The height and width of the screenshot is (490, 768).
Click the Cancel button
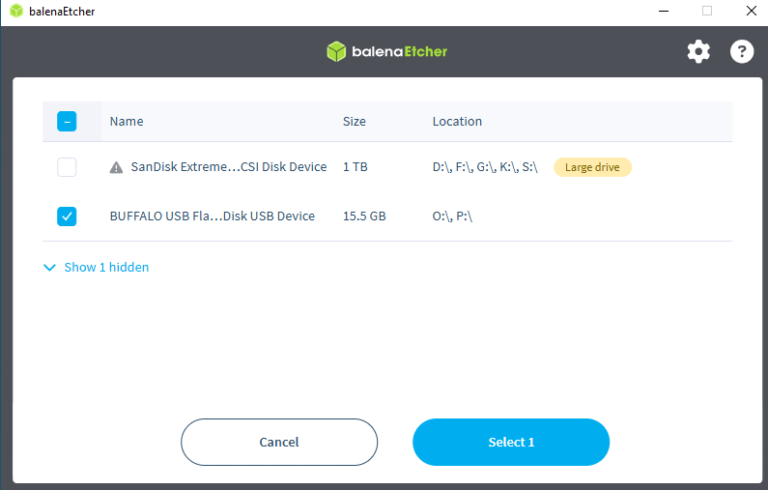pyautogui.click(x=279, y=442)
